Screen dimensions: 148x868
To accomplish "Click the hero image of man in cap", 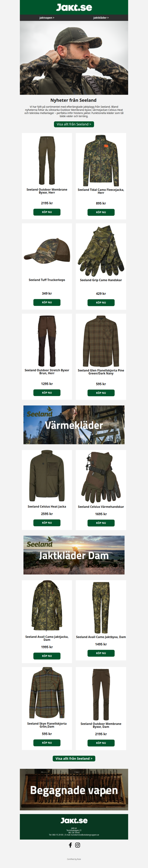I will tap(74, 58).
